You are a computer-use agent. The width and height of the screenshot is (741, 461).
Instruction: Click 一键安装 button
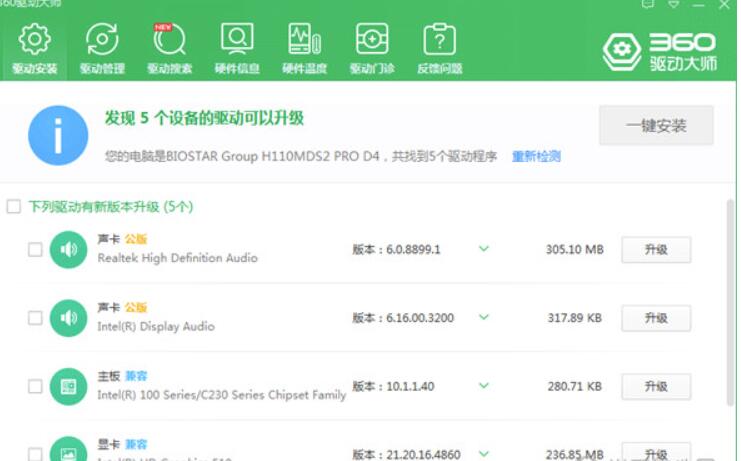[656, 125]
